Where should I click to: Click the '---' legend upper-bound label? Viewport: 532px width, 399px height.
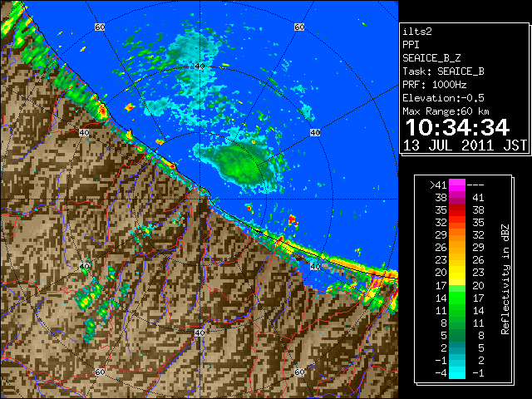point(475,185)
